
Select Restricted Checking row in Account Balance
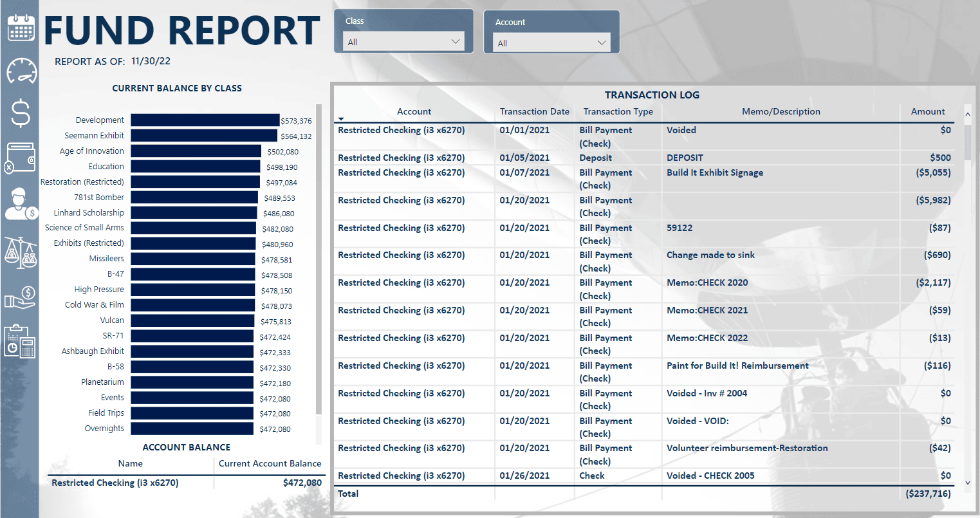(187, 483)
